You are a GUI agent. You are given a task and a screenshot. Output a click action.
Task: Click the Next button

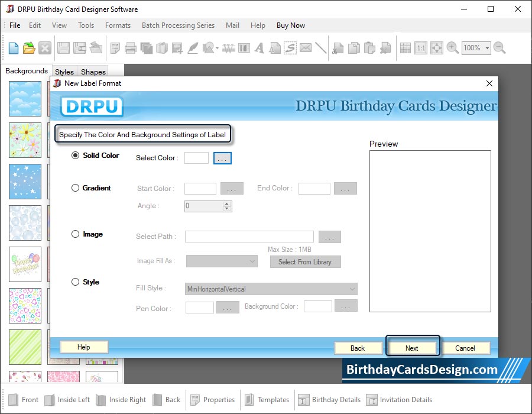point(412,348)
